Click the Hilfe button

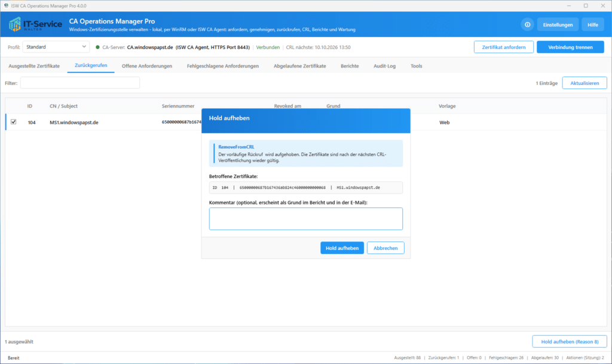592,25
